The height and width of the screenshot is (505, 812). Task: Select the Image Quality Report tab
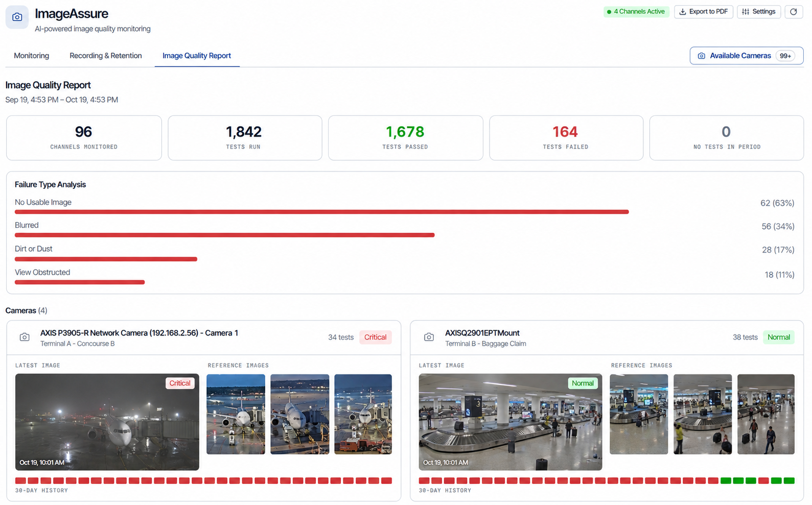[197, 56]
